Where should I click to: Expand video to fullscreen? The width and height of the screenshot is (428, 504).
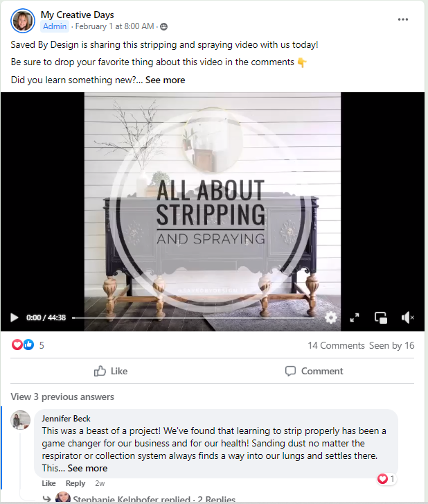[355, 318]
